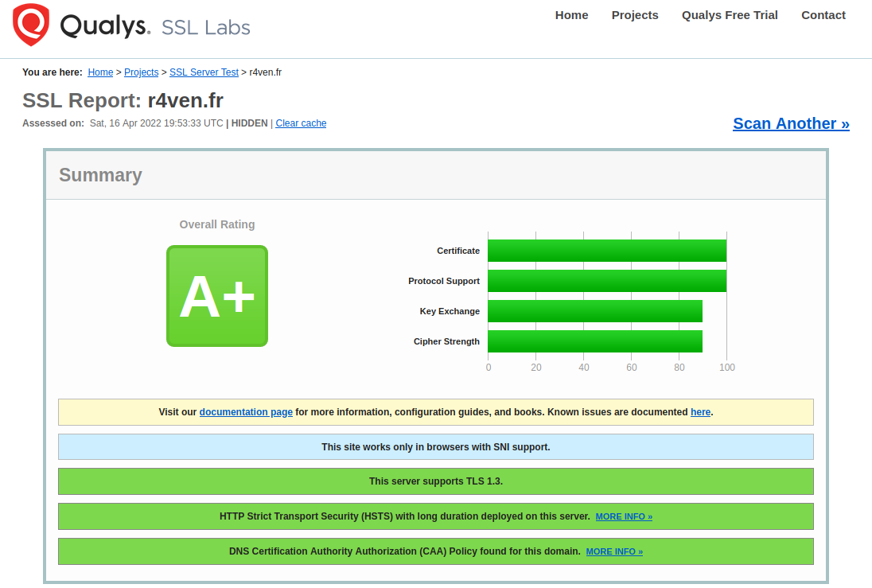Click the 'Certificate' chart label
The width and height of the screenshot is (872, 588).
pos(458,251)
